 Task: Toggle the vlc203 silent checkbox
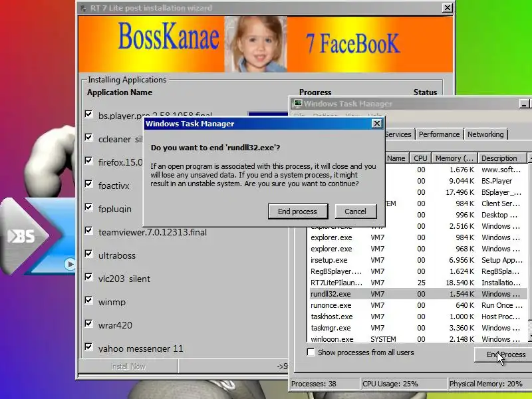click(89, 277)
